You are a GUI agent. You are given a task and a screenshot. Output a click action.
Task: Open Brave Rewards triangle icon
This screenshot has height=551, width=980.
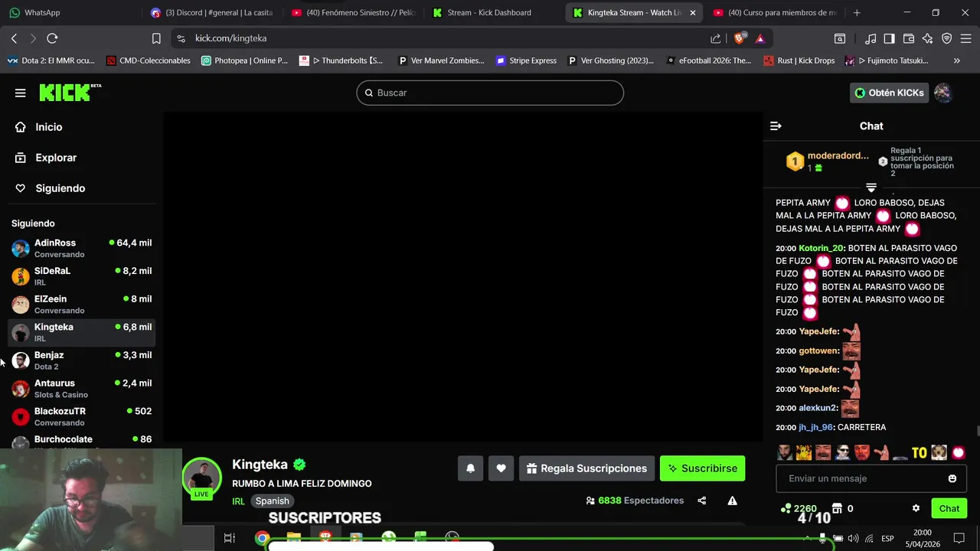tap(759, 38)
